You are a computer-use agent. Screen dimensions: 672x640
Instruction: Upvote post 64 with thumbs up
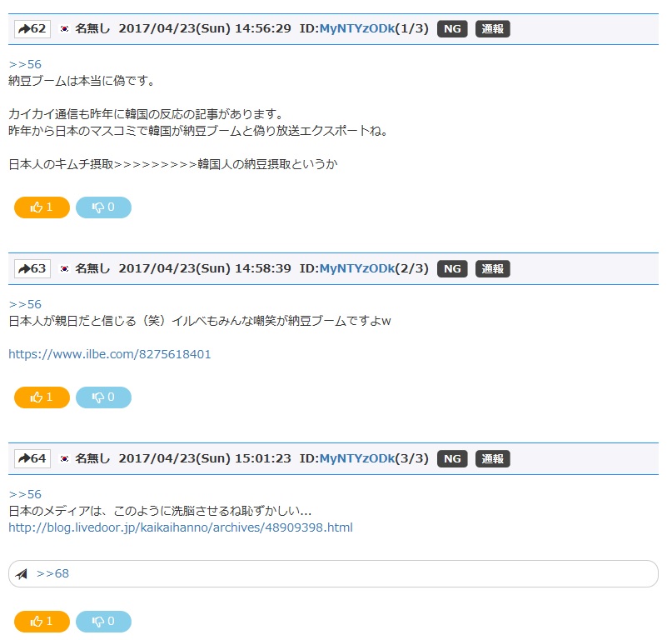click(42, 621)
